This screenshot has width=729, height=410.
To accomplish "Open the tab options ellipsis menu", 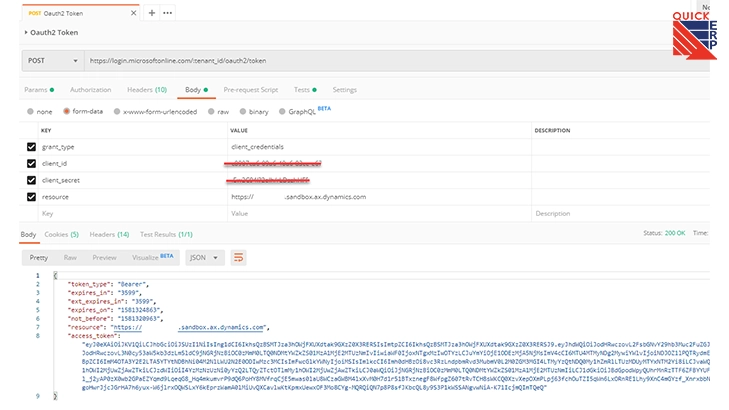I will [x=167, y=13].
